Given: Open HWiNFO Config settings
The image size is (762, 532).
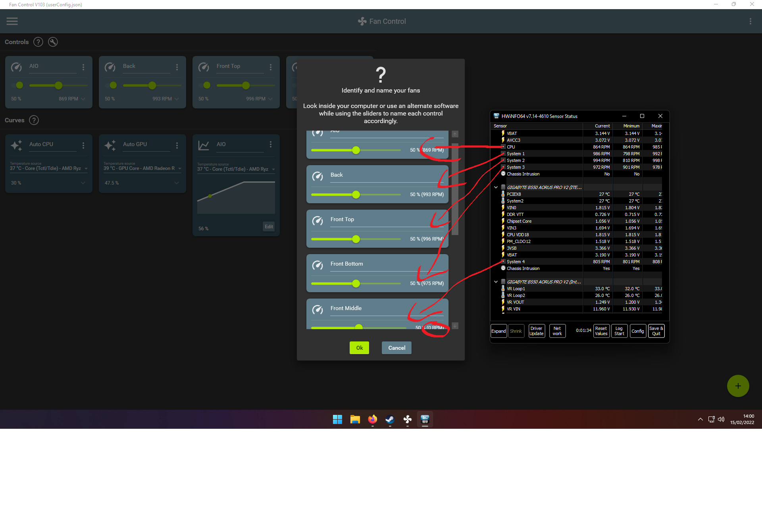Looking at the screenshot, I should coord(638,331).
